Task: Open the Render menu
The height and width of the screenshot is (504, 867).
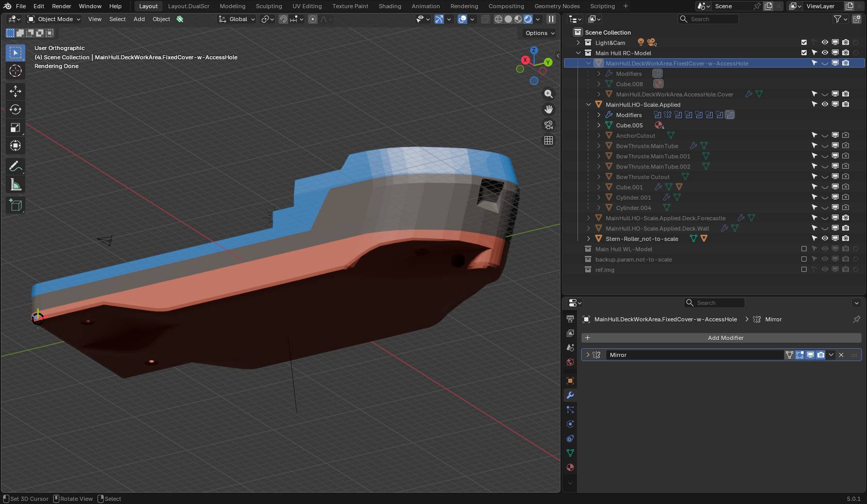Action: pyautogui.click(x=61, y=6)
